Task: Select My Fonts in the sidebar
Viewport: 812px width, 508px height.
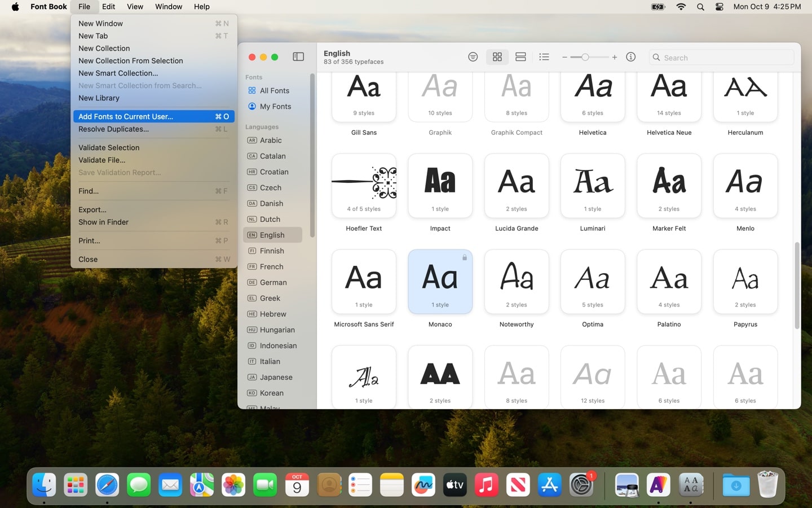Action: tap(273, 106)
